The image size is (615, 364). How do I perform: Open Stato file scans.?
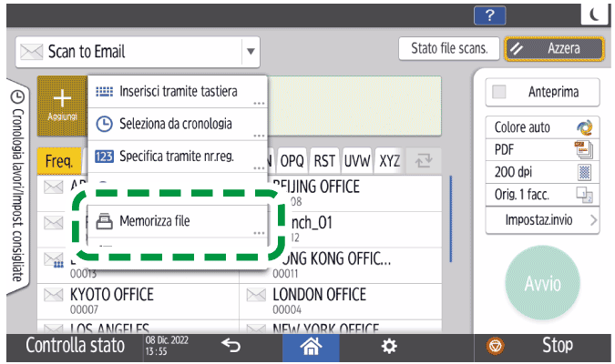(x=449, y=48)
